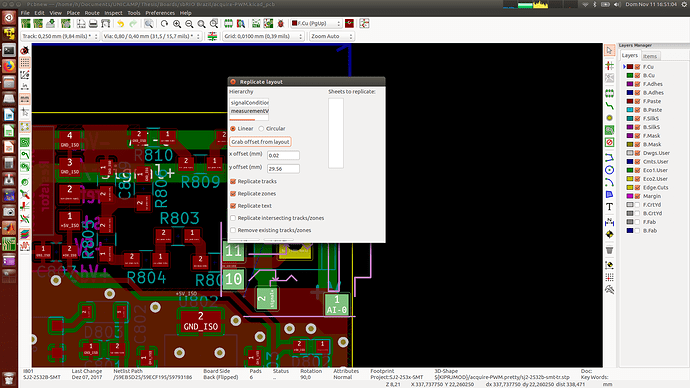The image size is (690, 388).
Task: Click the zoom in magnifier icon
Action: click(x=177, y=24)
